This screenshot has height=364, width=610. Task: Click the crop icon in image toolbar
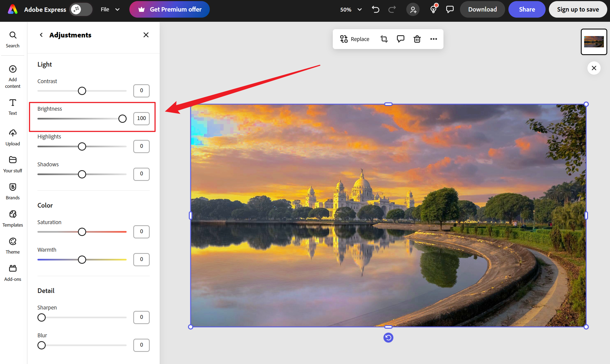coord(384,39)
